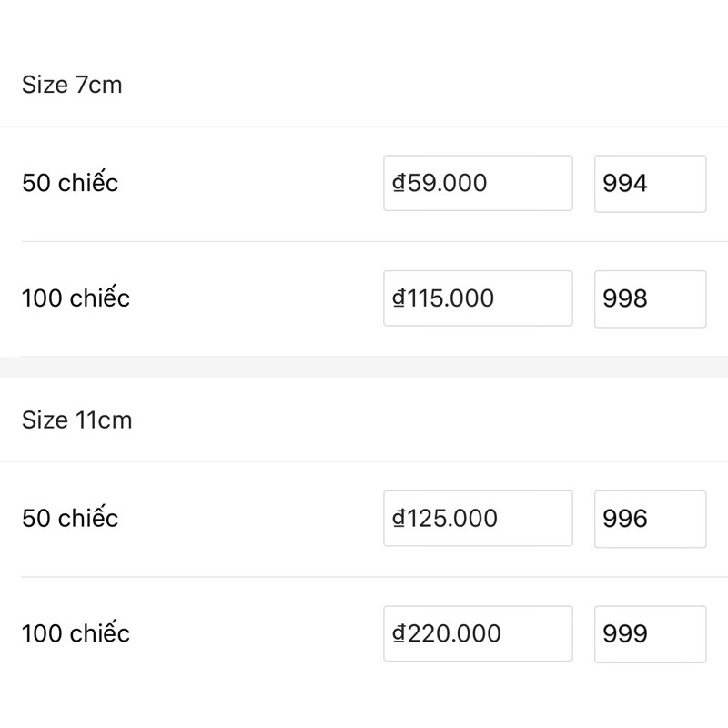
Task: Select the 50 chiếc label under Size 11cm
Action: (70, 518)
